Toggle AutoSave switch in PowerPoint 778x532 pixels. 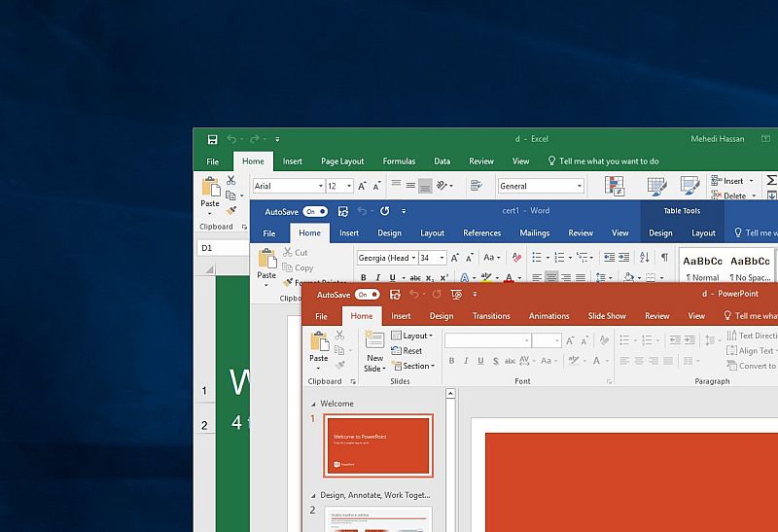coord(368,295)
